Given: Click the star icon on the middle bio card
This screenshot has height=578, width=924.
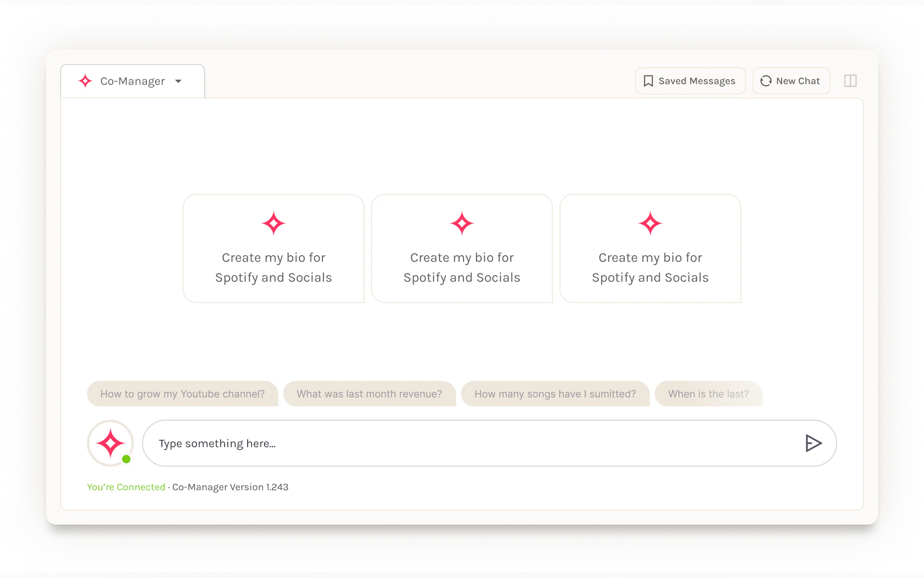Looking at the screenshot, I should [x=462, y=223].
